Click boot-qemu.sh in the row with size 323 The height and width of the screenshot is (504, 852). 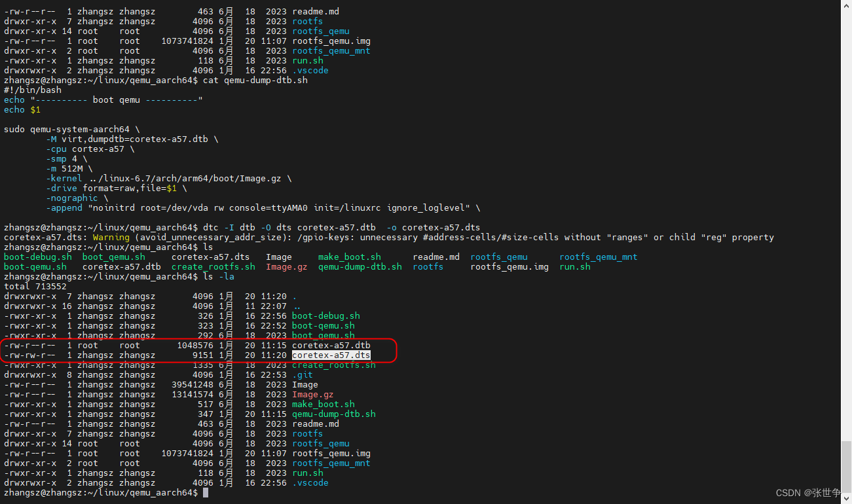point(324,325)
